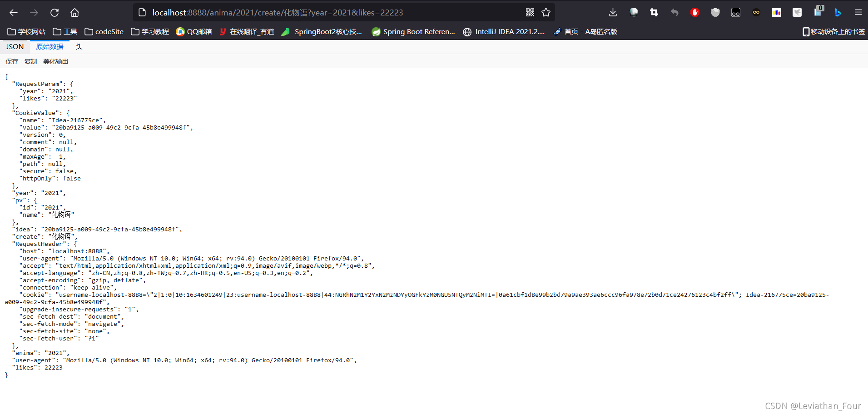Open the Bing extension icon
868x415 pixels.
click(x=838, y=13)
